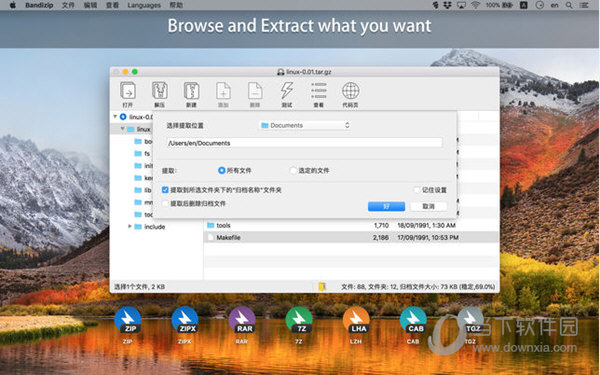Screen dimensions: 600x375
Task: Select the init folder in tree
Action: click(x=143, y=166)
